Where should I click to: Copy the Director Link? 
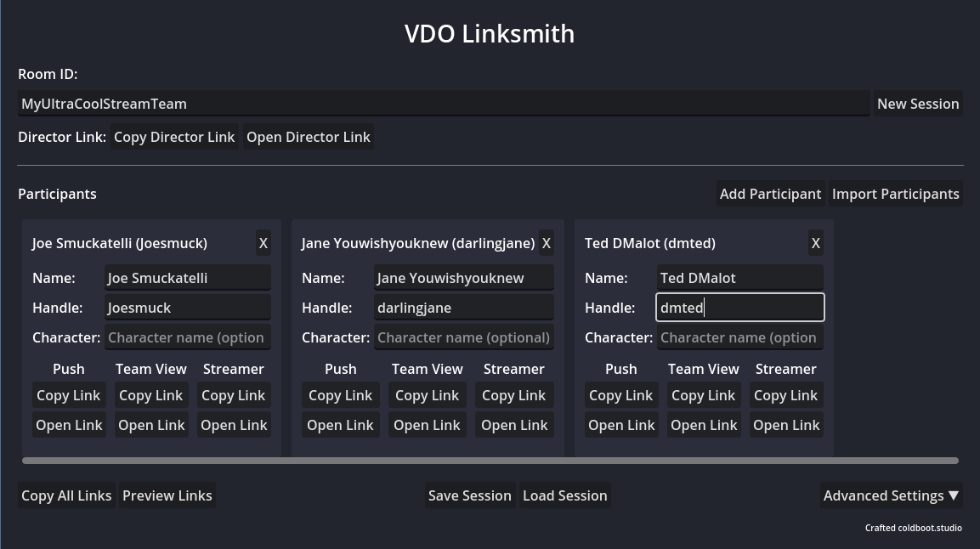coord(174,137)
